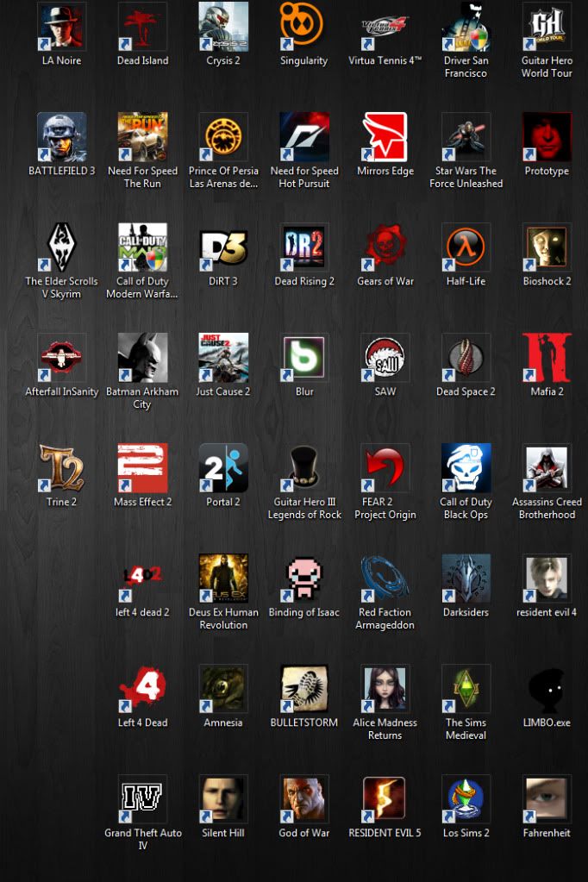
Task: Open the Just Cause 2 shortcut
Action: pos(223,357)
